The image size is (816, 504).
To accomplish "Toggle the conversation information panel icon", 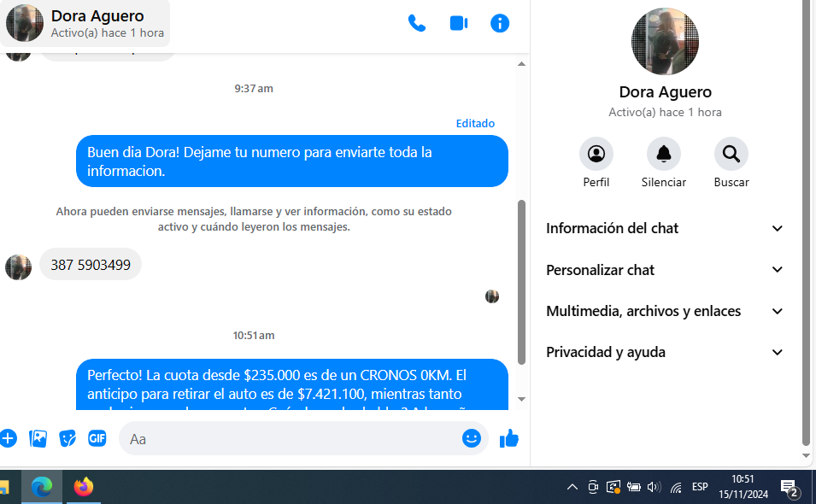I will (500, 23).
